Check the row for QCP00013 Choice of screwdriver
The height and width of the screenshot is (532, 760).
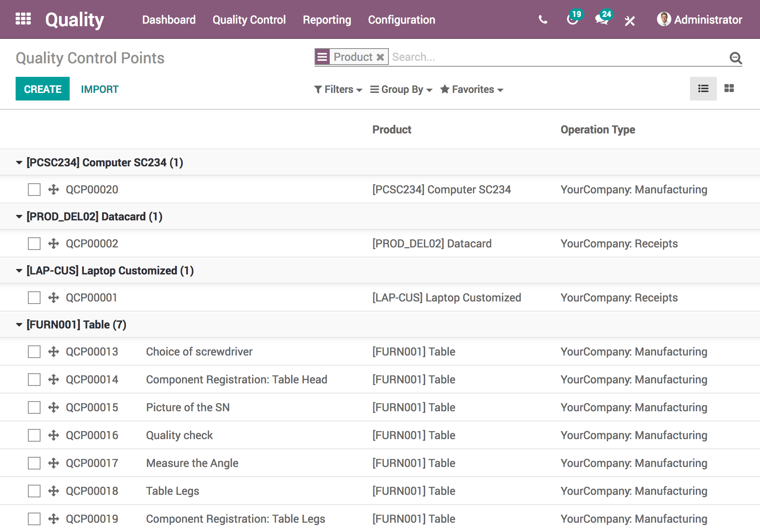(34, 351)
